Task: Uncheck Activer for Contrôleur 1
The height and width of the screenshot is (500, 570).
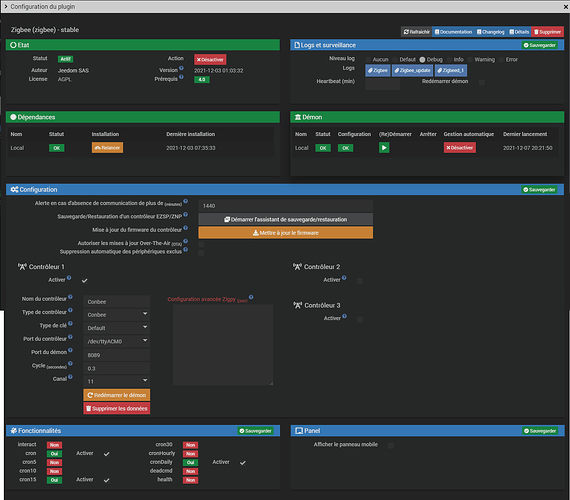Action: 85,281
